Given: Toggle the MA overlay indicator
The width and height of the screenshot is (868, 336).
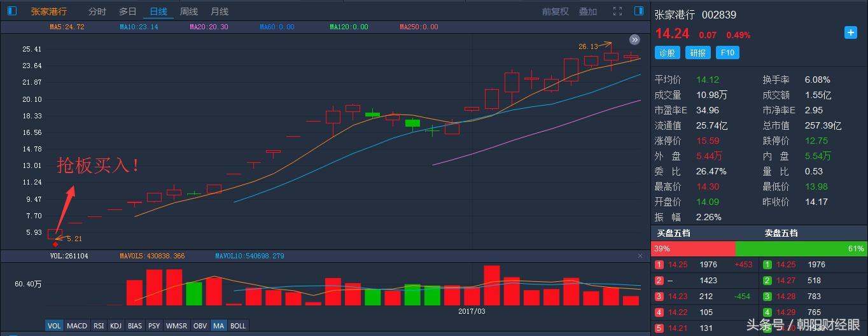Looking at the screenshot, I should (x=219, y=326).
